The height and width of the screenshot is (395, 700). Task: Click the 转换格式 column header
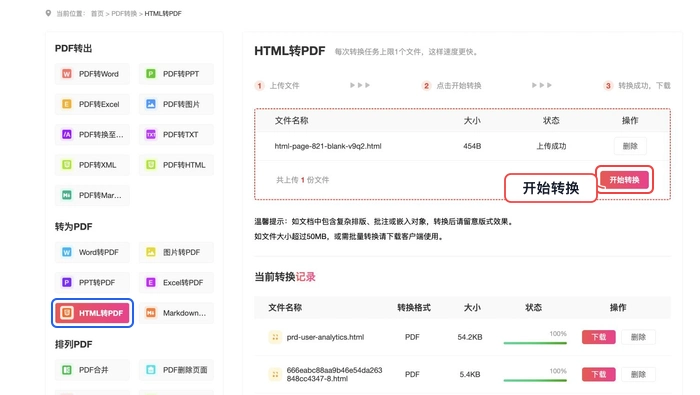pyautogui.click(x=414, y=308)
